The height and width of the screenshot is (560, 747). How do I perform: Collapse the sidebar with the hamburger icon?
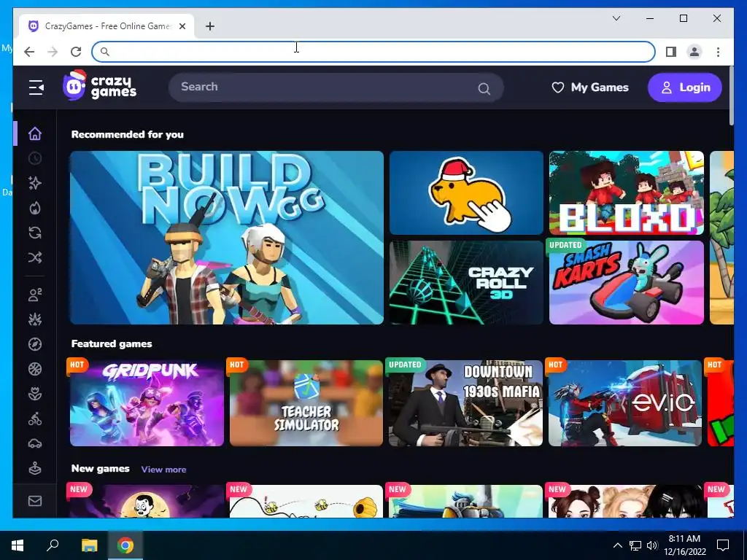pyautogui.click(x=36, y=87)
